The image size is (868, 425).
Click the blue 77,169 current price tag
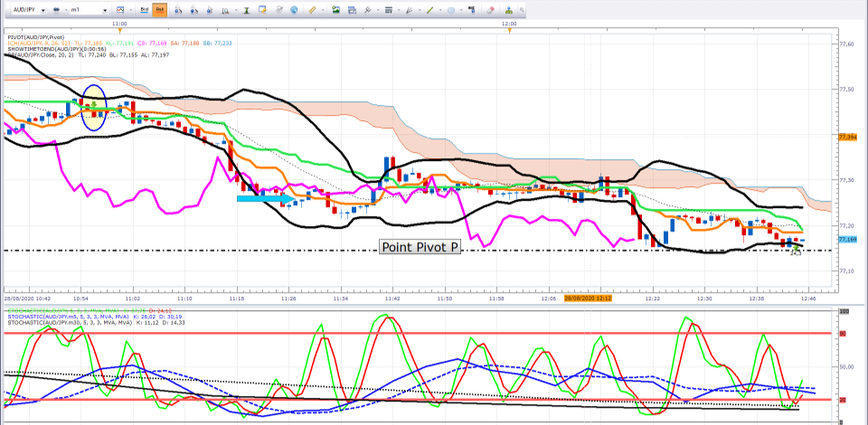(848, 240)
